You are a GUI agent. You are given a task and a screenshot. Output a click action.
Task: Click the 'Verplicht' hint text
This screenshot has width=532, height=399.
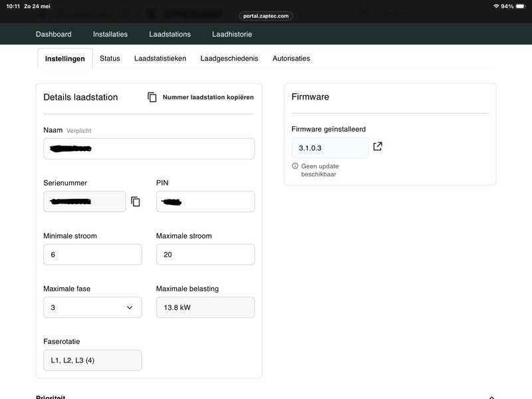(78, 130)
